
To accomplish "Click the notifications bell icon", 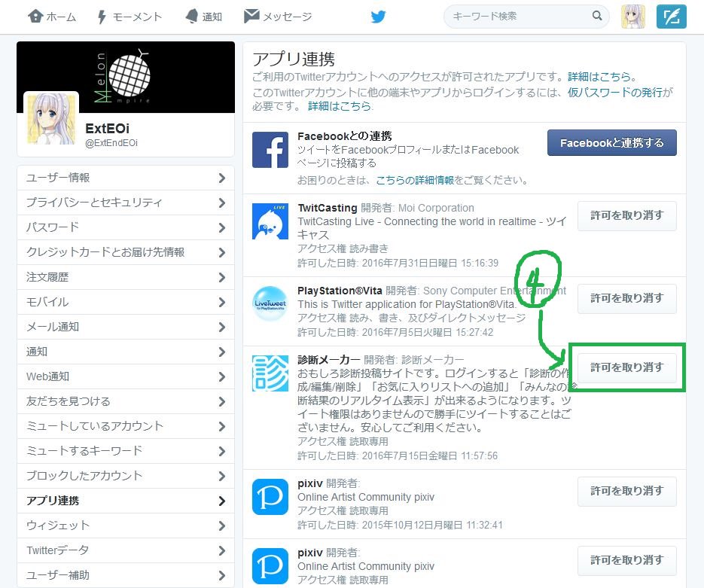I will [x=192, y=17].
